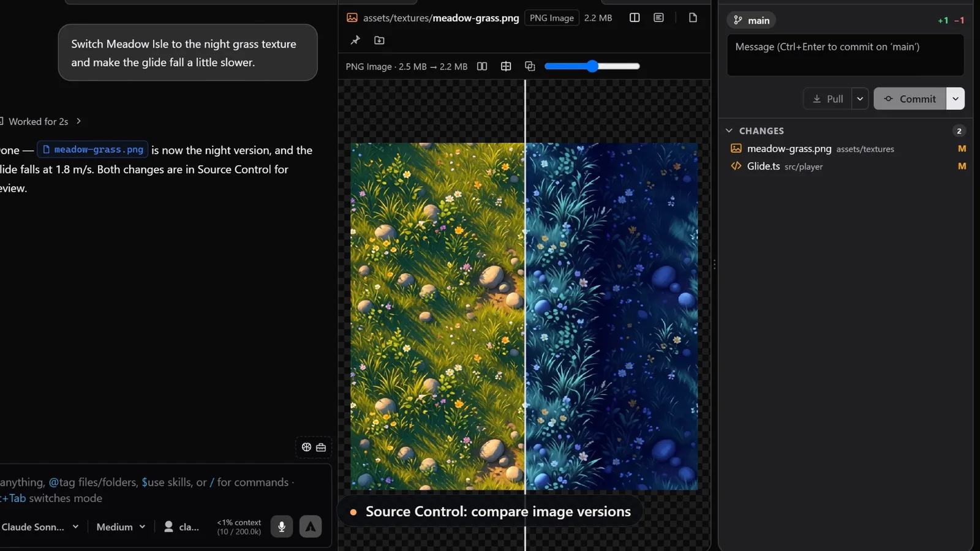The height and width of the screenshot is (551, 980).
Task: Select Glide.ts in the changes list
Action: pyautogui.click(x=845, y=167)
